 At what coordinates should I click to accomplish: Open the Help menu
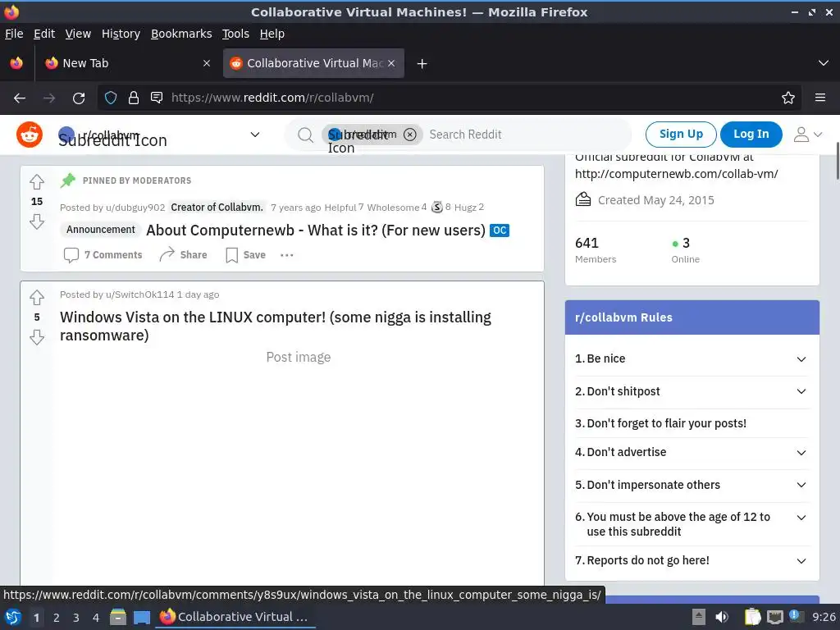(x=272, y=34)
